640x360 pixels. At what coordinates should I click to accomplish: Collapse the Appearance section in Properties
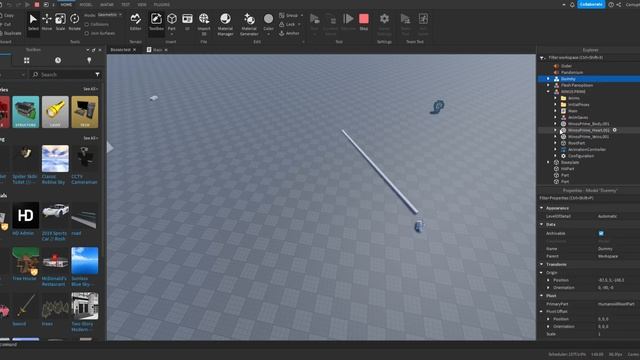(542, 208)
